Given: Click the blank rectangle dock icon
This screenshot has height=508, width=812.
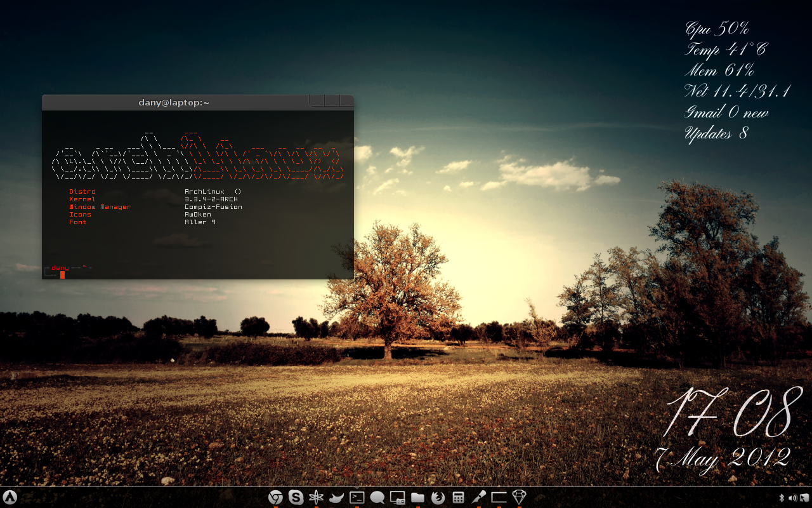Looking at the screenshot, I should click(x=499, y=497).
